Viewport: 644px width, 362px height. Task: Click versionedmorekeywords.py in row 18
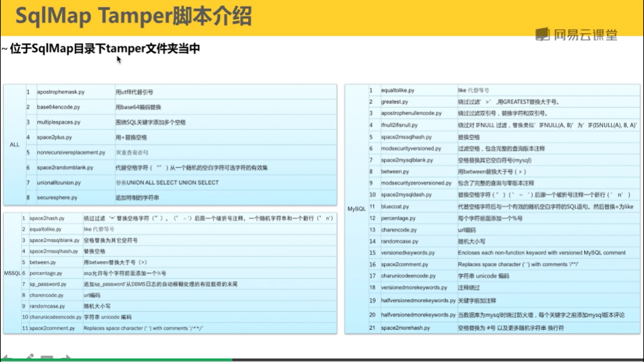[414, 287]
